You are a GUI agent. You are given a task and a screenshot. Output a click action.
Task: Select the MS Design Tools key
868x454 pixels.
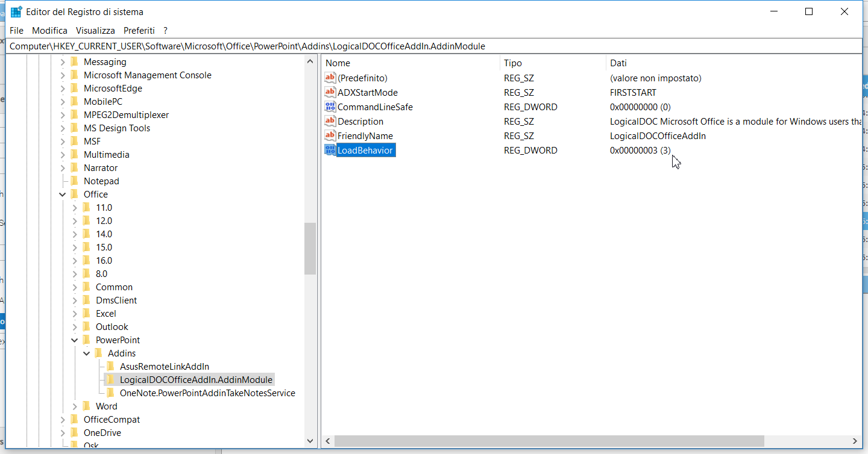[x=117, y=128]
